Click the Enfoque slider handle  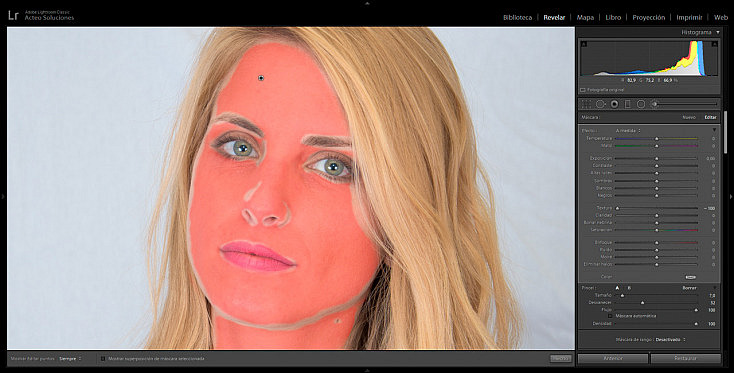click(656, 243)
